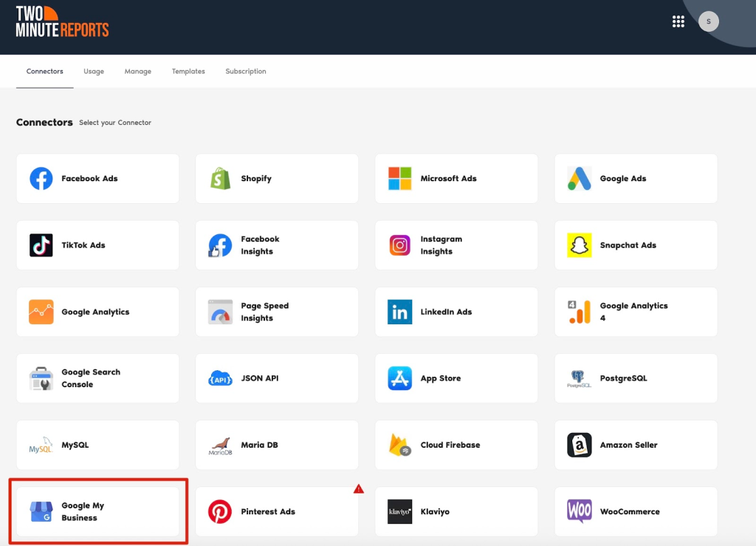Click the Instagram Insights camera icon
This screenshot has height=546, width=756.
point(399,245)
